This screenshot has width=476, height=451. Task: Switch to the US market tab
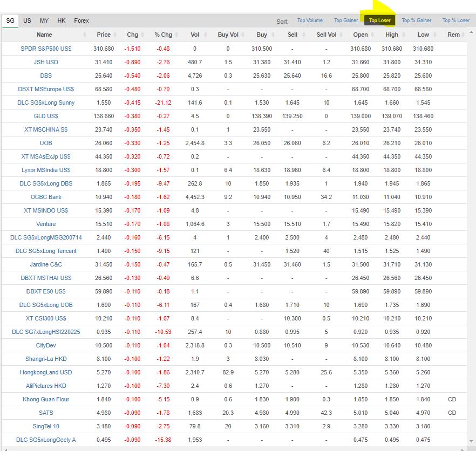pos(27,20)
